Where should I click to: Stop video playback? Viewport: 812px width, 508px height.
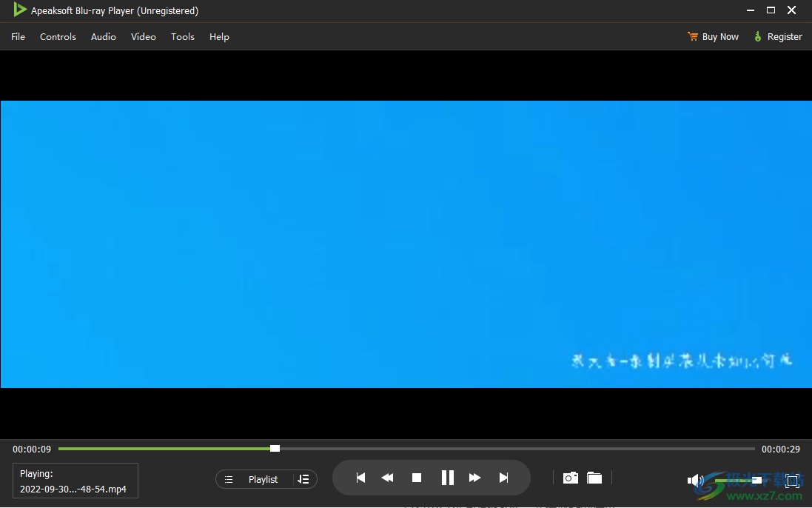click(417, 477)
